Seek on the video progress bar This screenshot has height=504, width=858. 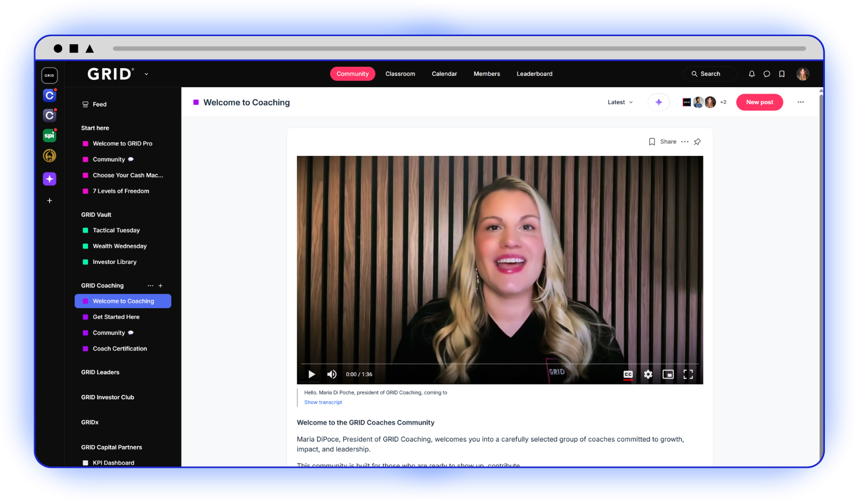500,364
